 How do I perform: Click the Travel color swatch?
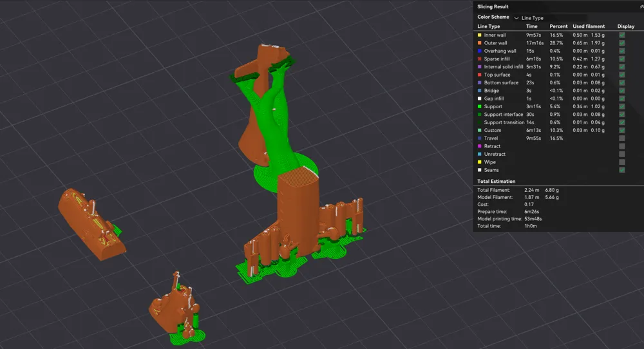[479, 138]
